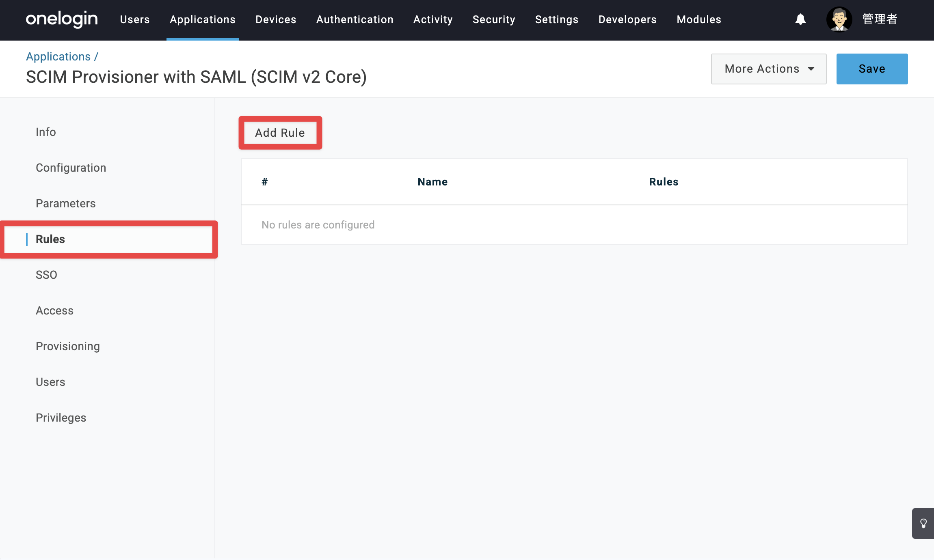Open the Developers menu
934x560 pixels.
coord(627,19)
